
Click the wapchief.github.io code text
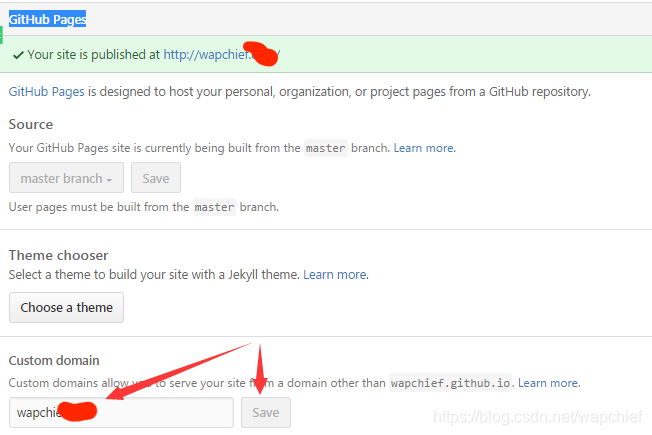click(450, 383)
